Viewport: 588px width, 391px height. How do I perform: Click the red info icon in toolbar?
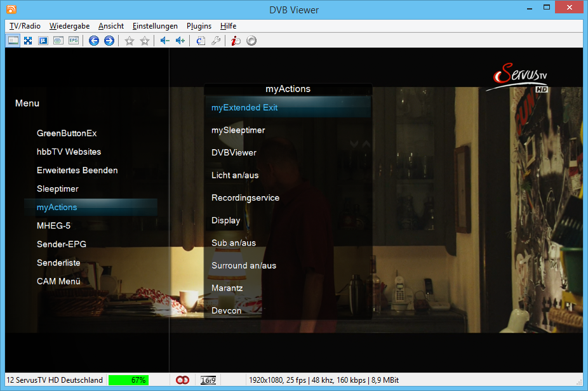(236, 41)
